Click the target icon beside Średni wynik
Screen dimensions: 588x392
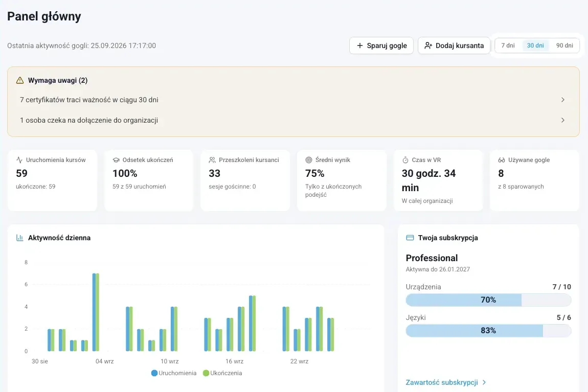coord(309,160)
